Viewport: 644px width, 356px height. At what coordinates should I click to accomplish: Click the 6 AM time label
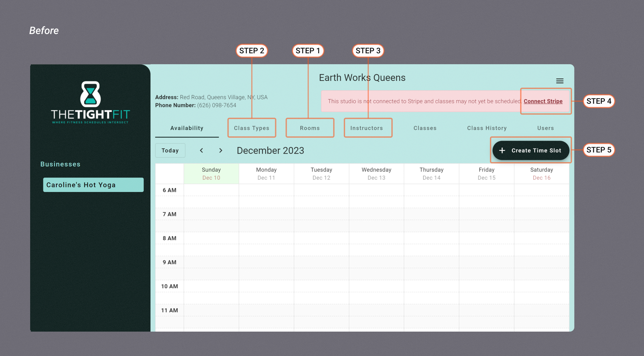click(x=170, y=190)
